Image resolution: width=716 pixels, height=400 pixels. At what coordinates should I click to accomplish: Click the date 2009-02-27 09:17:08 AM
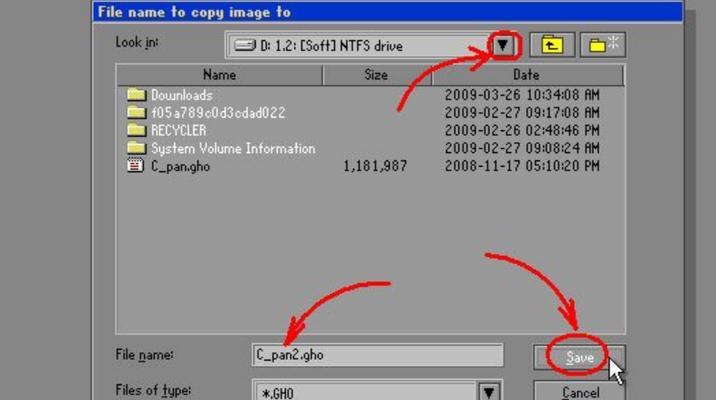point(522,112)
